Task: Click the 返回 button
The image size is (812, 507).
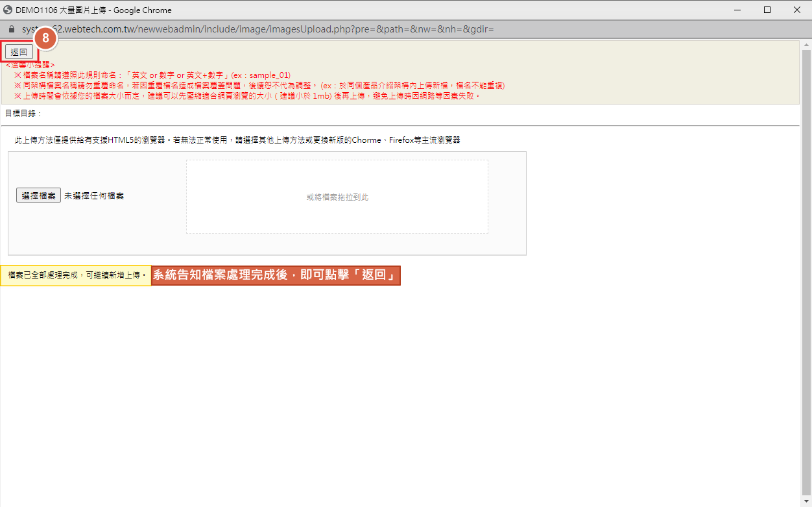Action: click(19, 52)
